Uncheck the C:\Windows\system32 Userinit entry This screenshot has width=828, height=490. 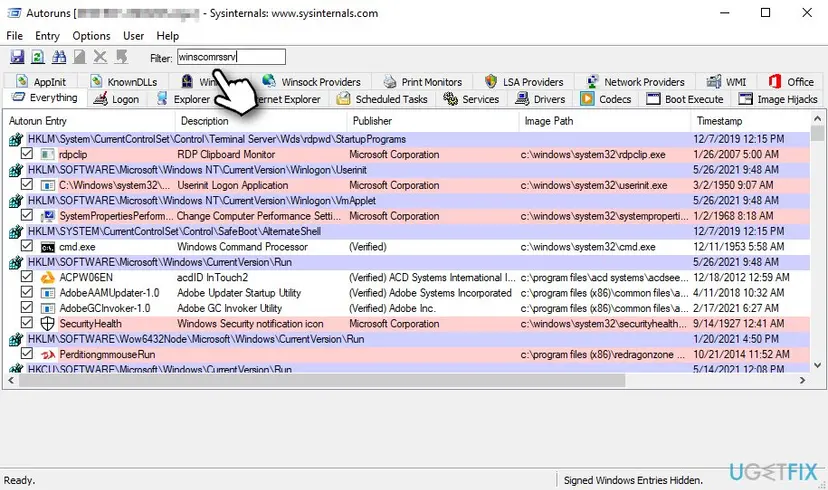pyautogui.click(x=27, y=184)
